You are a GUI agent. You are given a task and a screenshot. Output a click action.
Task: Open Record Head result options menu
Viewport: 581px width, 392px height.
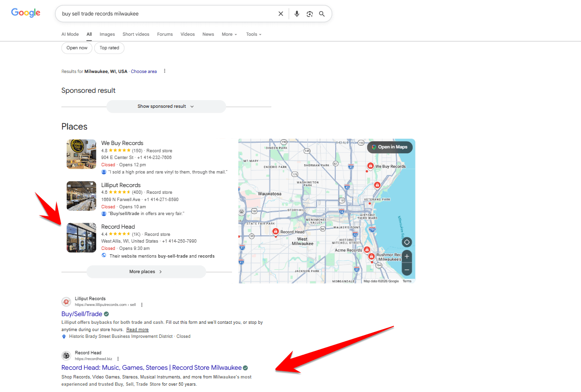click(x=118, y=359)
